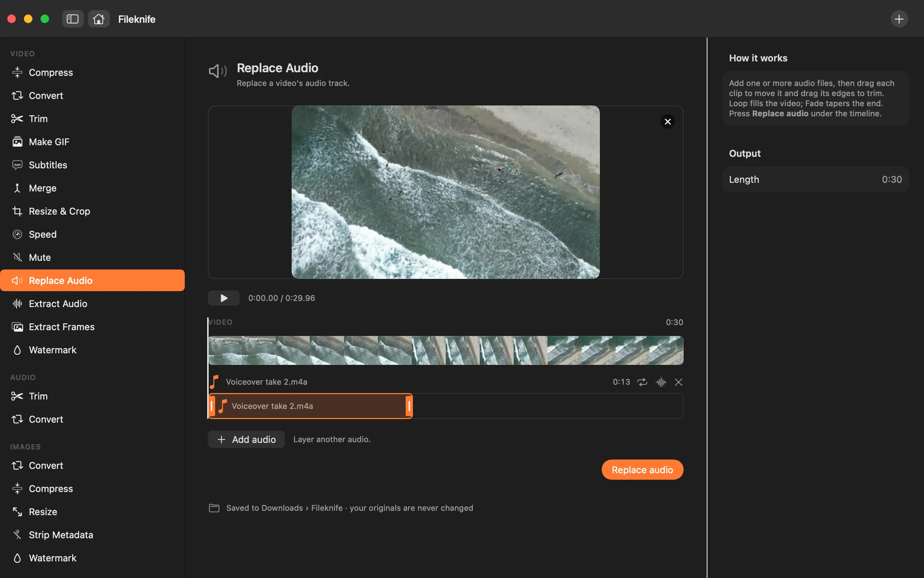This screenshot has height=578, width=924.
Task: Open Video Trim tool
Action: (92, 118)
